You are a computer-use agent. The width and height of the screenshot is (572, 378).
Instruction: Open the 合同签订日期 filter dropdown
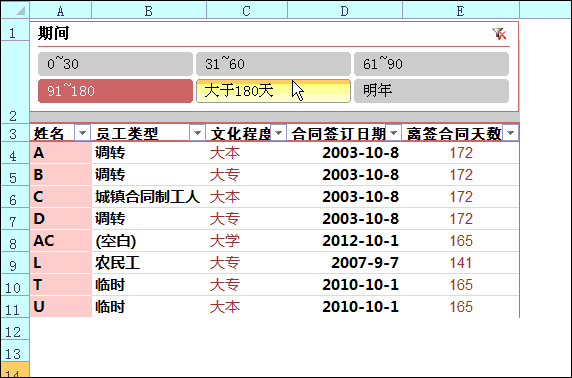393,133
